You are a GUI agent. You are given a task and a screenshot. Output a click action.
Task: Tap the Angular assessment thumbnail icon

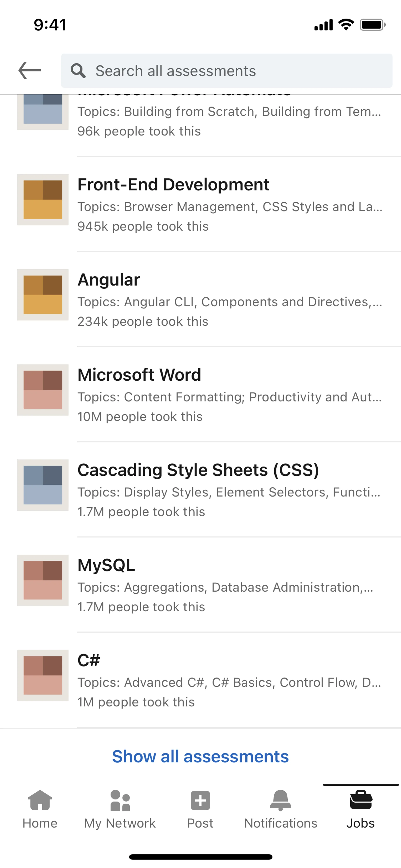pyautogui.click(x=43, y=294)
